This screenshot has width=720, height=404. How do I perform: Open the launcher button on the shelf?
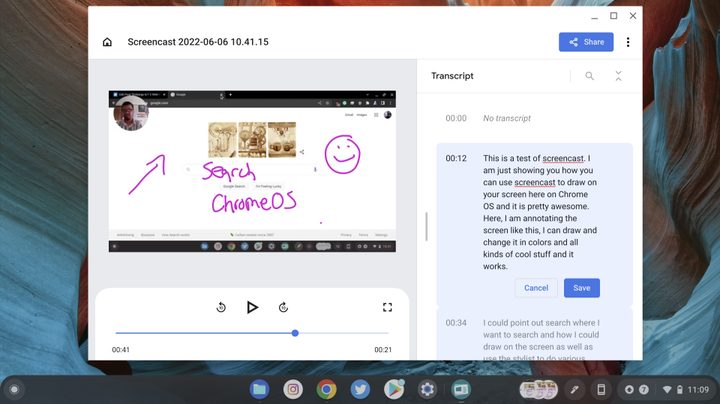(x=14, y=390)
